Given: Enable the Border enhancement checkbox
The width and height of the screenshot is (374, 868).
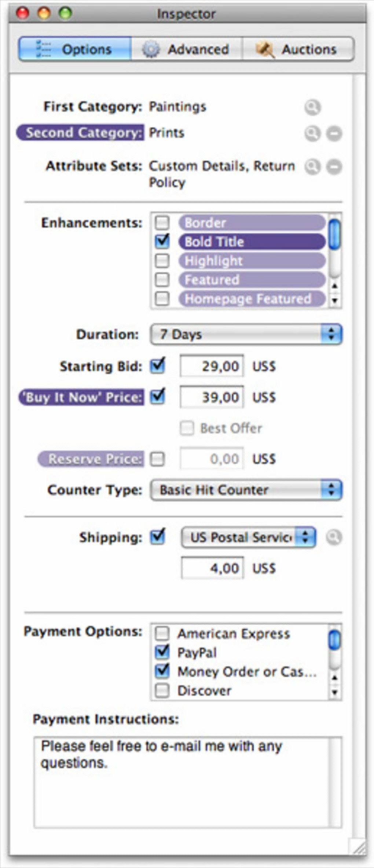Looking at the screenshot, I should (x=162, y=222).
